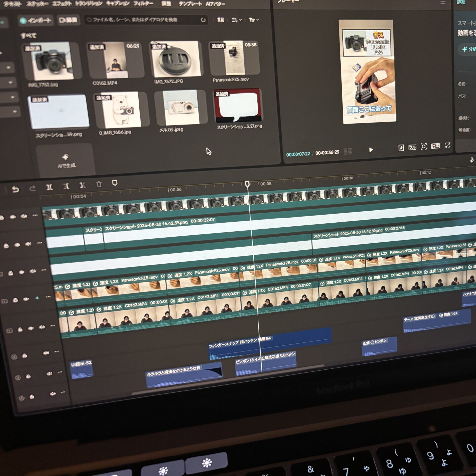This screenshot has width=476, height=476.
Task: Select the IMG_7752.jpg thumbnail
Action: (x=52, y=61)
